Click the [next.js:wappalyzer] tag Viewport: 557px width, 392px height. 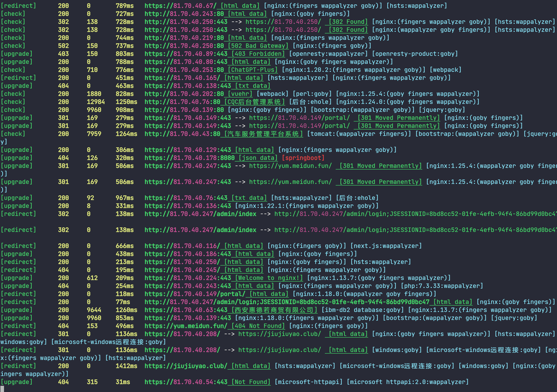386,246
